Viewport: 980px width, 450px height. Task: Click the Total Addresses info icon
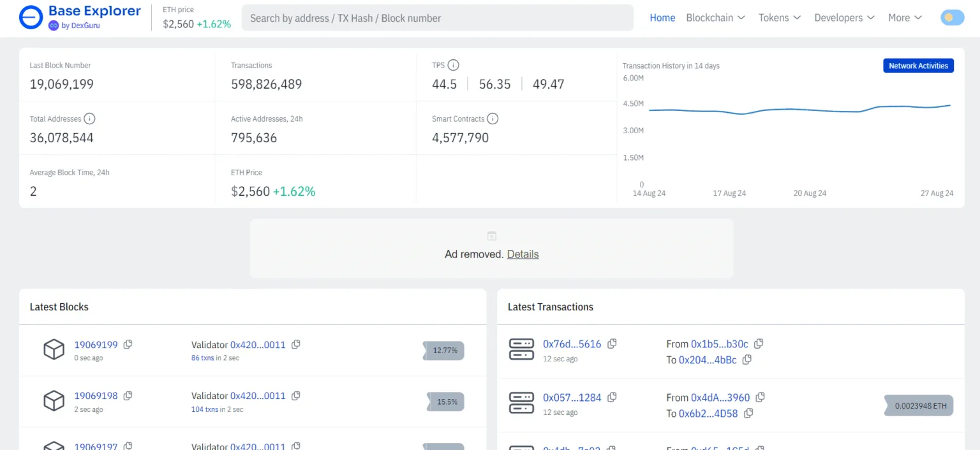(x=89, y=119)
